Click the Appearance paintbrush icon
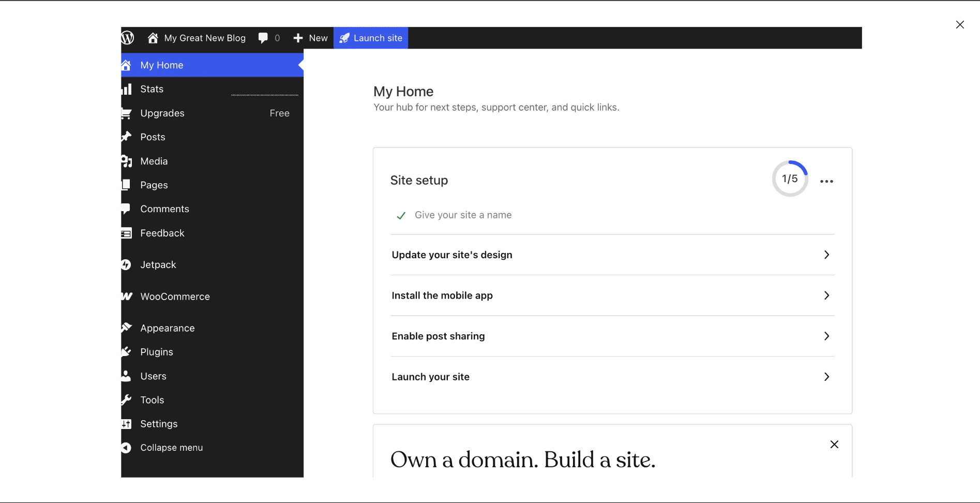The image size is (980, 503). pyautogui.click(x=126, y=328)
